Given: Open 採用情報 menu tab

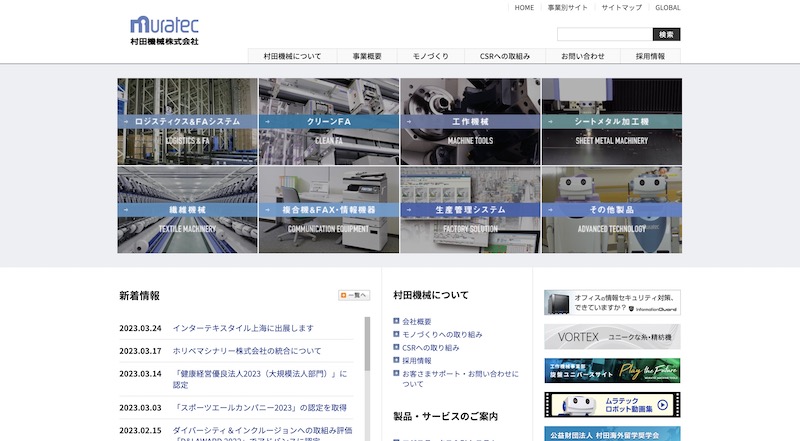Looking at the screenshot, I should (650, 56).
